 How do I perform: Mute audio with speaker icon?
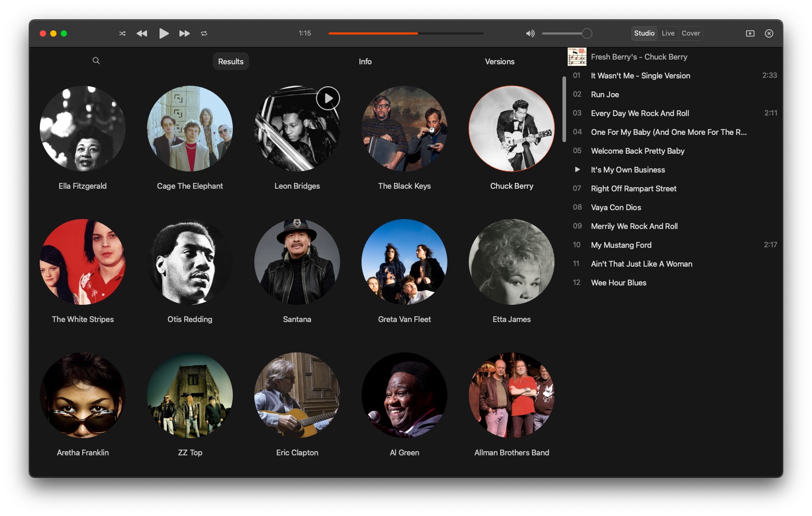point(531,33)
